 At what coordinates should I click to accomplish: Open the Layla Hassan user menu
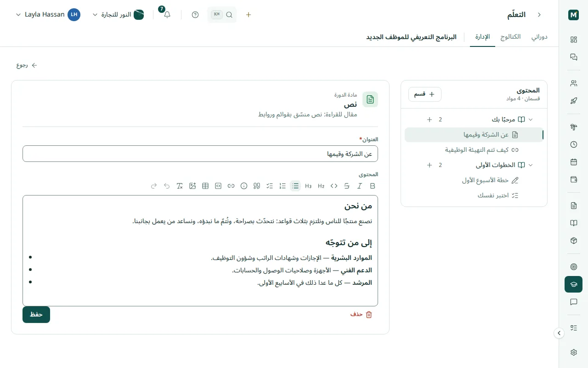48,15
